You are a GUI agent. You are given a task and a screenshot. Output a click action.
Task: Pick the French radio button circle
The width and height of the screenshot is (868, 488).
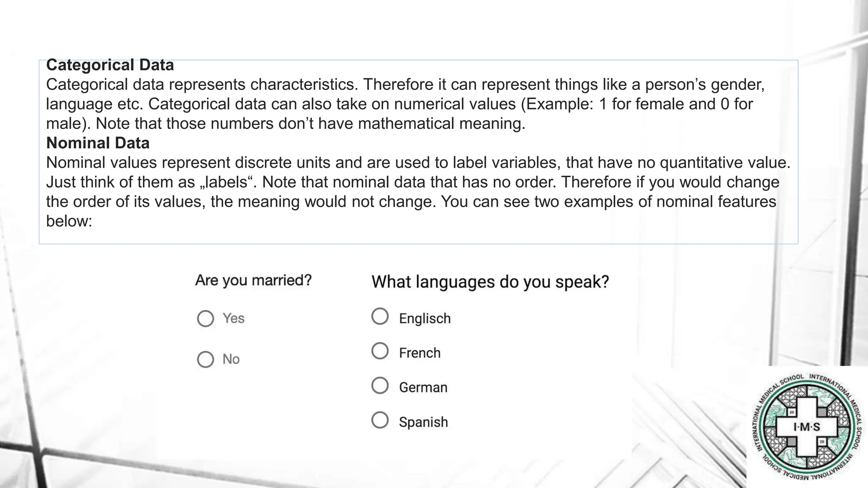click(x=380, y=351)
